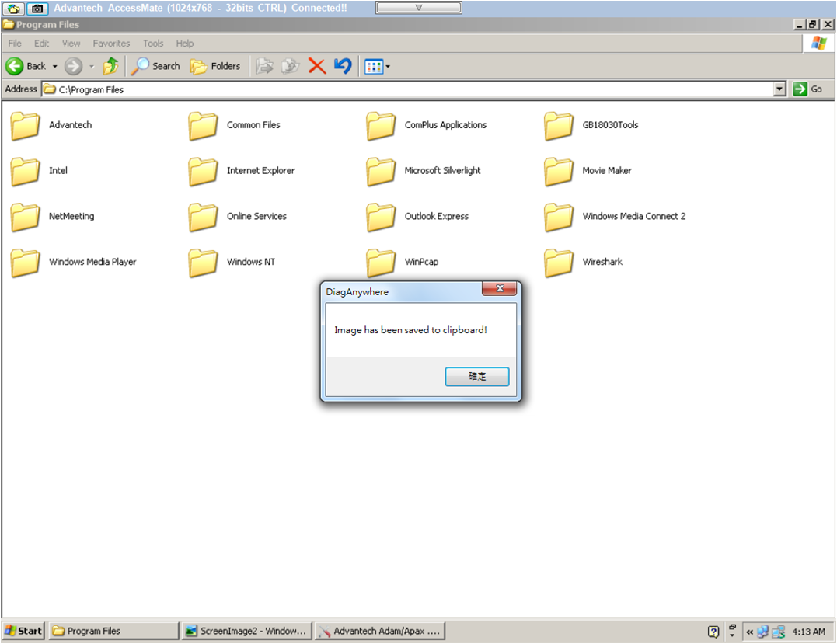Open the View menu
This screenshot has width=837, height=644.
[71, 44]
